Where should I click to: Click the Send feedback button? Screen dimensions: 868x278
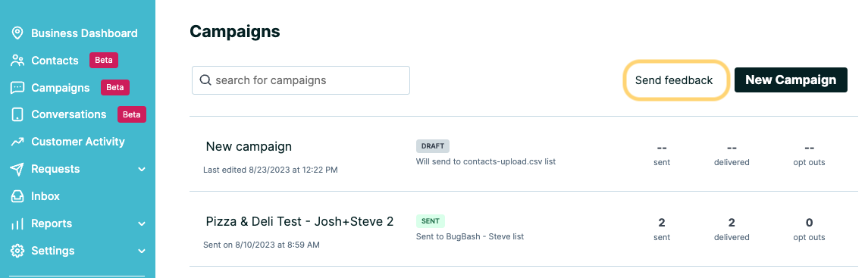click(674, 80)
